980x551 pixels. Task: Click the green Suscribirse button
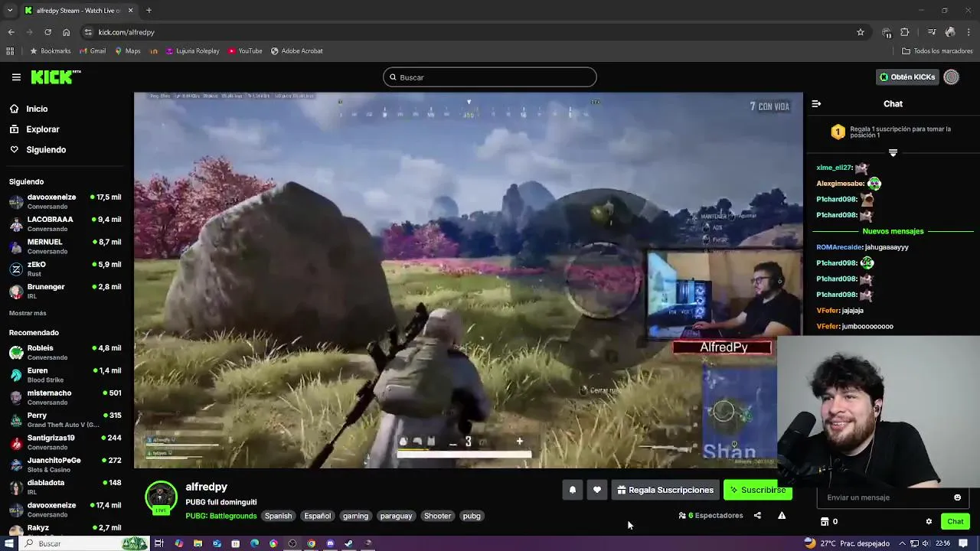[757, 490]
